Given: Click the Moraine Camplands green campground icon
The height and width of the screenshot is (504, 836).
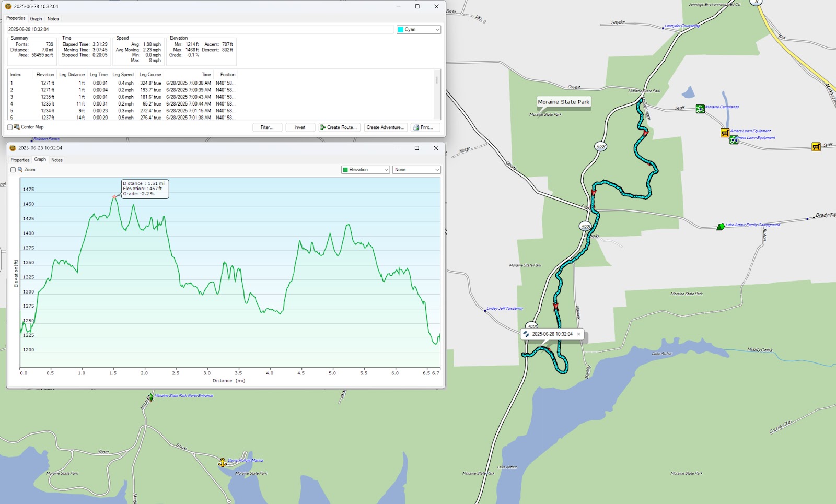Looking at the screenshot, I should 700,109.
